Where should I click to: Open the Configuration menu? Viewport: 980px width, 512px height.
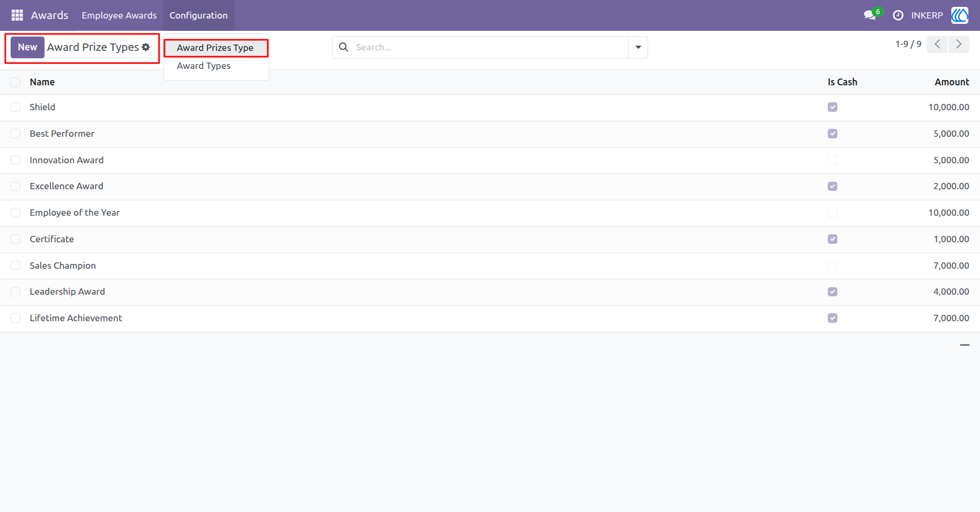(x=198, y=15)
